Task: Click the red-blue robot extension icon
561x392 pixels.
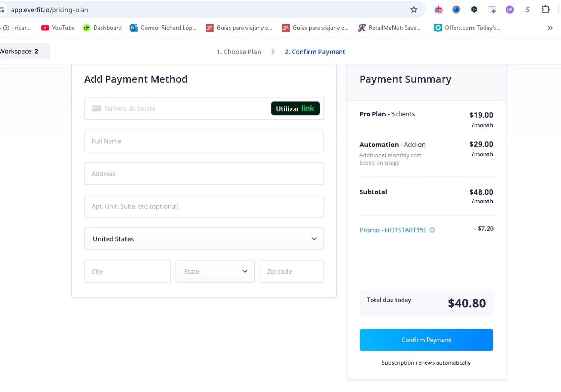Action: 438,10
